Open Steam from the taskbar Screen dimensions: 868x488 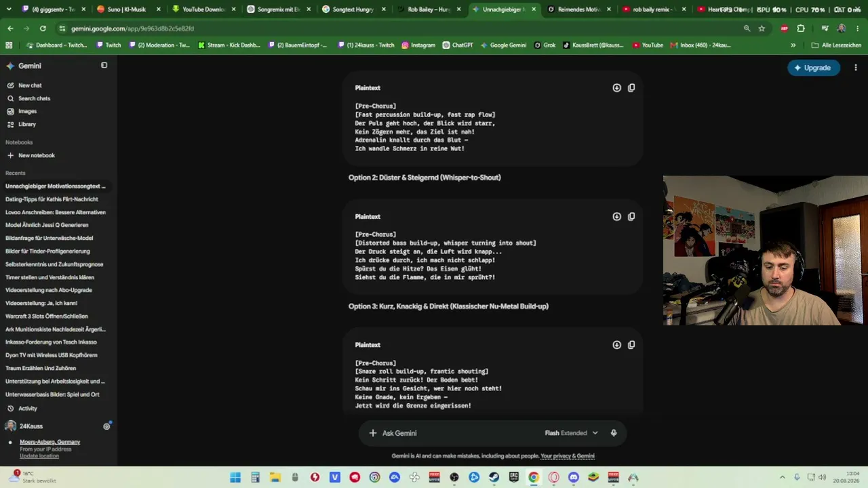coord(494,477)
